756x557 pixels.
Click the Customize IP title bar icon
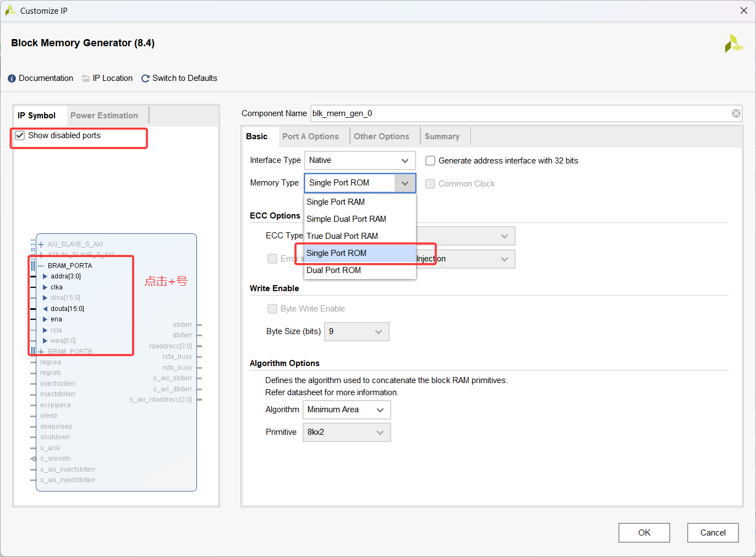click(x=10, y=10)
